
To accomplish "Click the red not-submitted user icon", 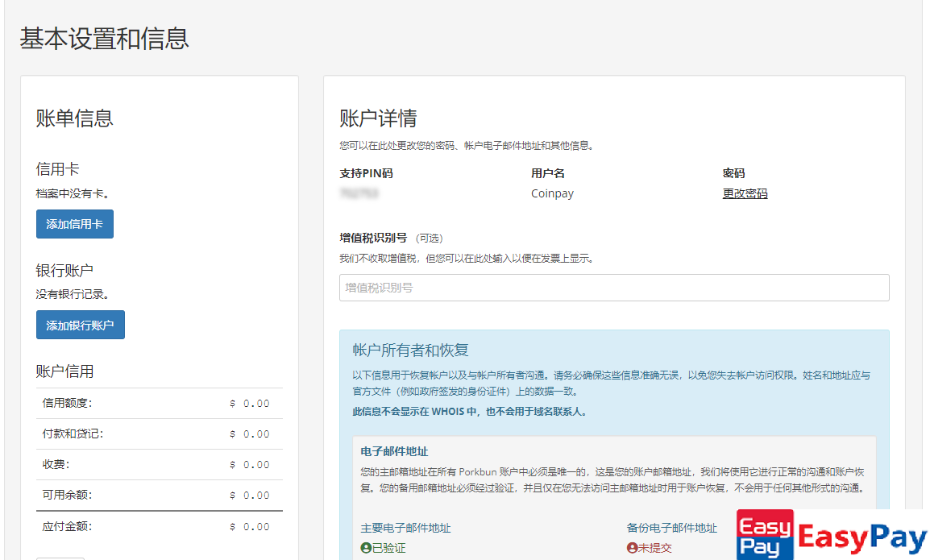I will pos(632,548).
